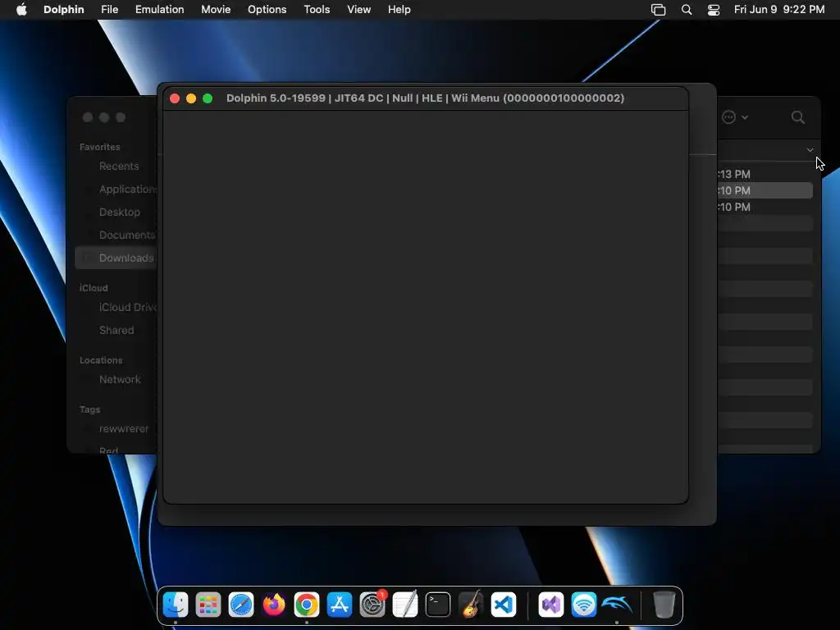Open the Apple menu
Image resolution: width=840 pixels, height=630 pixels.
(x=21, y=10)
